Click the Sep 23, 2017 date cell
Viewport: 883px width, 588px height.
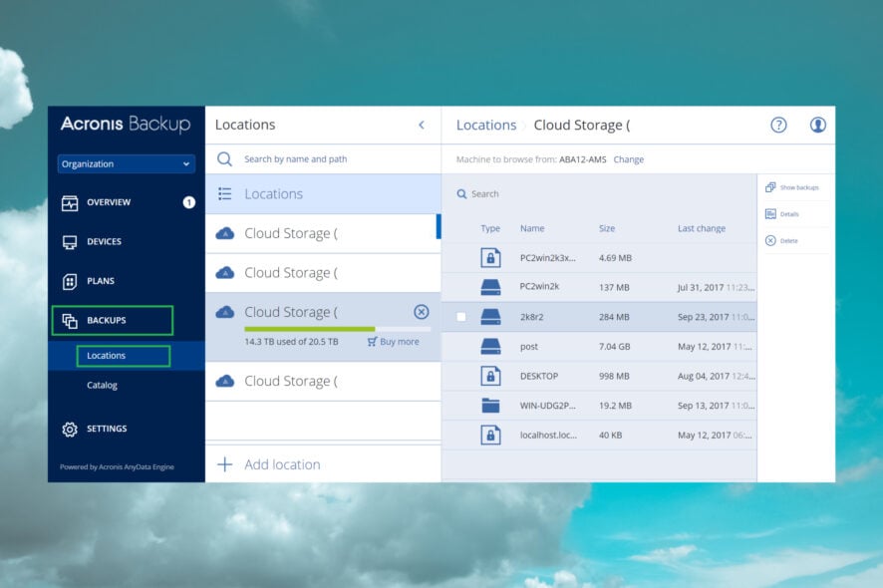click(x=716, y=317)
